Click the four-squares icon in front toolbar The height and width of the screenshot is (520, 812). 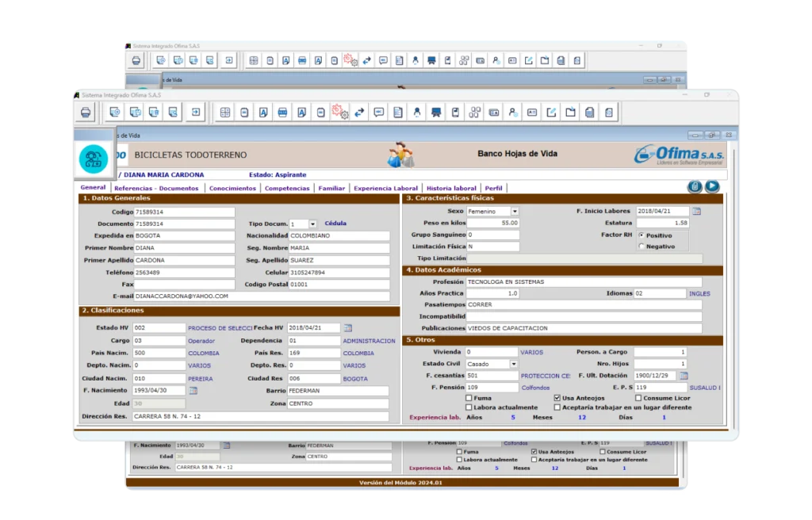point(474,113)
